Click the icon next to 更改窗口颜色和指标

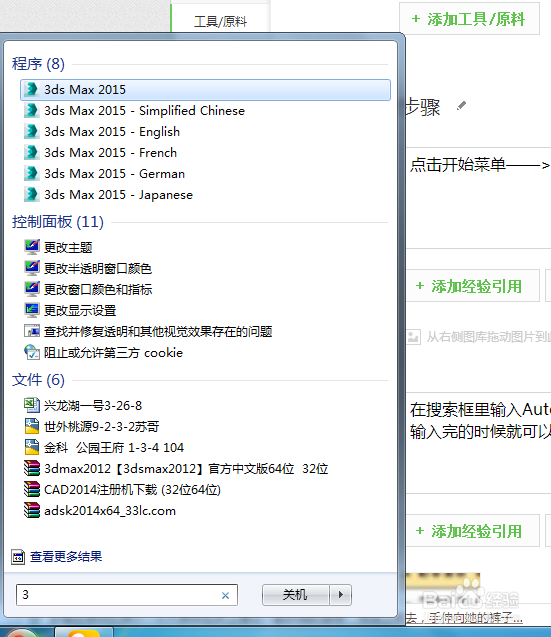(x=32, y=289)
